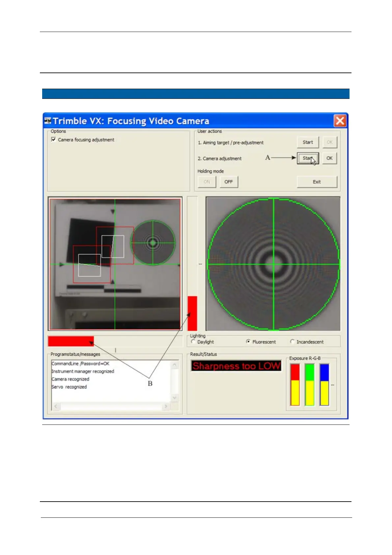The width and height of the screenshot is (392, 555).
Task: Confirm Camera adjustment with OK
Action: tap(329, 158)
